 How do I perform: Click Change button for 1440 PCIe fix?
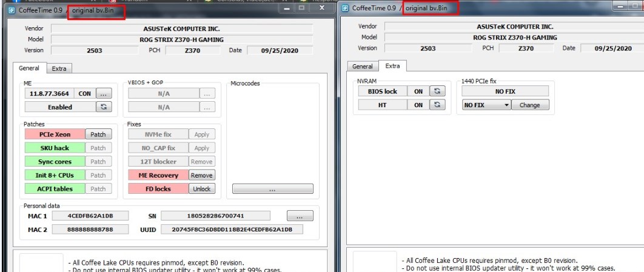(530, 105)
